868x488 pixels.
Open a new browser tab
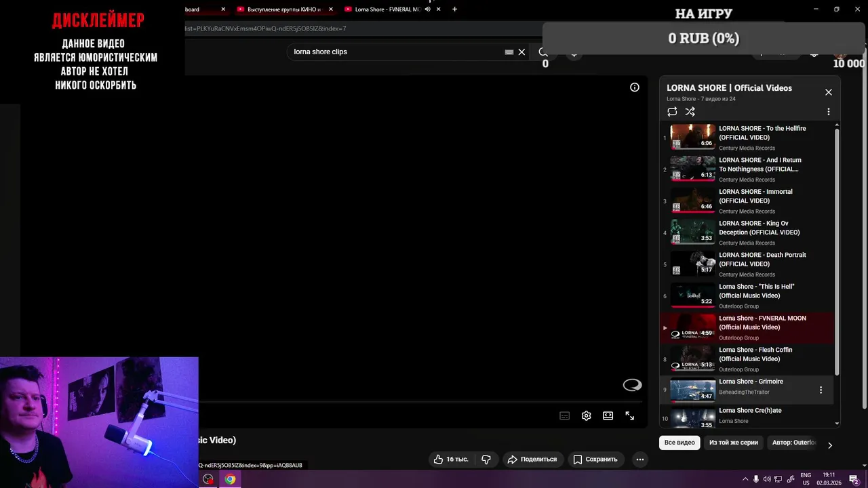coord(454,9)
